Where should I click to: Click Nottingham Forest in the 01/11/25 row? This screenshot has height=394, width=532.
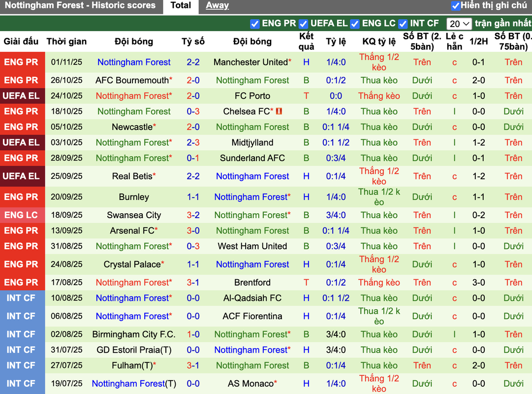(x=134, y=62)
